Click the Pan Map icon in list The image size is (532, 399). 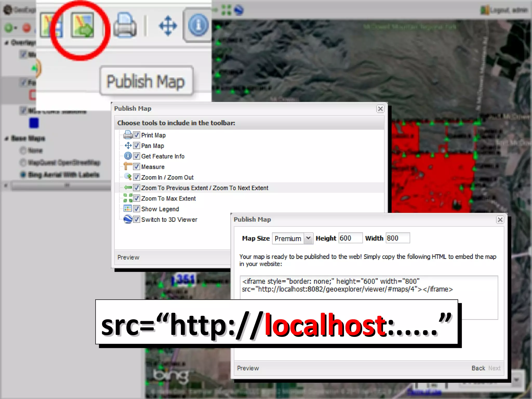(128, 145)
